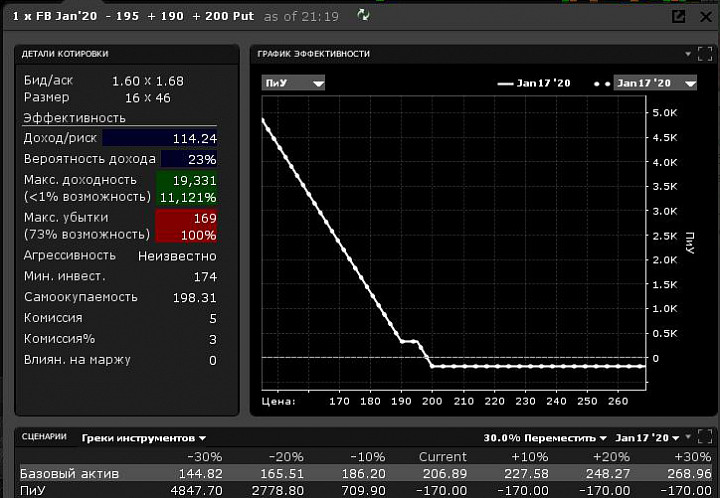The width and height of the screenshot is (720, 498).
Task: Click the Агрессивность value Неизвестно
Action: (177, 256)
